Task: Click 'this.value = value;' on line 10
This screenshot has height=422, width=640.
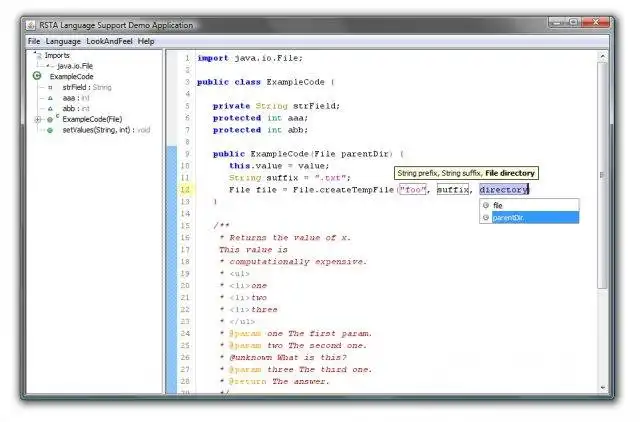Action: [279, 166]
